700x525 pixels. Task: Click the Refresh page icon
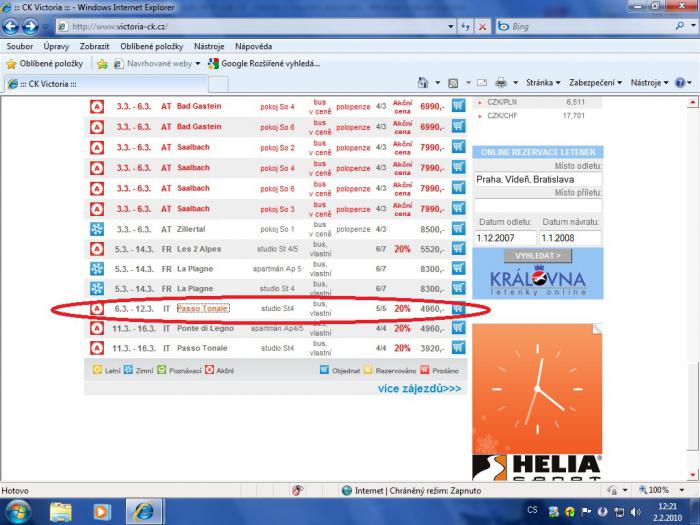coord(465,26)
